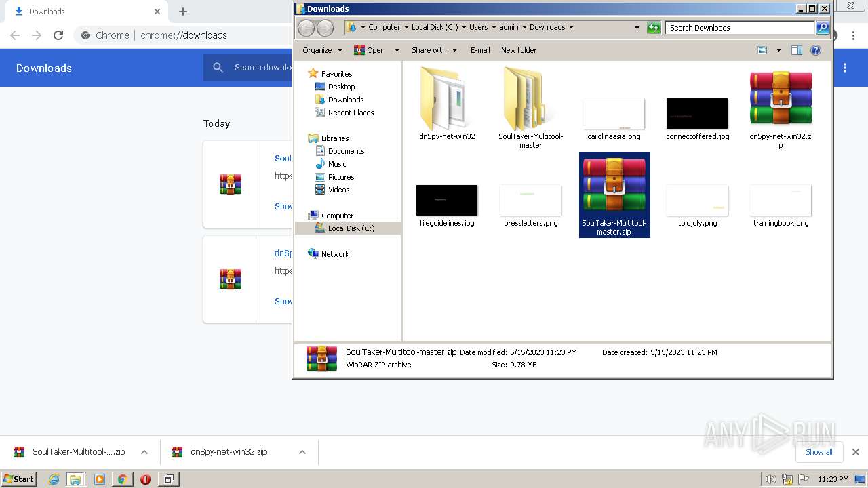Click Explorer back navigation button

[307, 28]
